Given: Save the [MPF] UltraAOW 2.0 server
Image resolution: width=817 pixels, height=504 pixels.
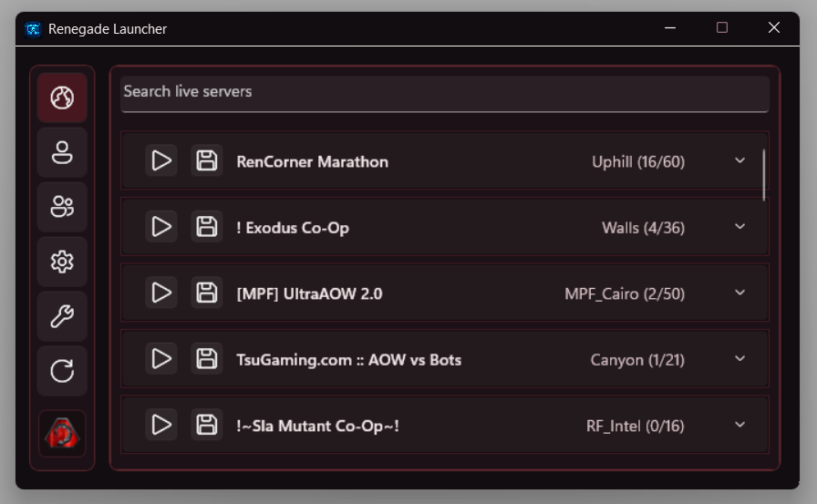Looking at the screenshot, I should (206, 293).
